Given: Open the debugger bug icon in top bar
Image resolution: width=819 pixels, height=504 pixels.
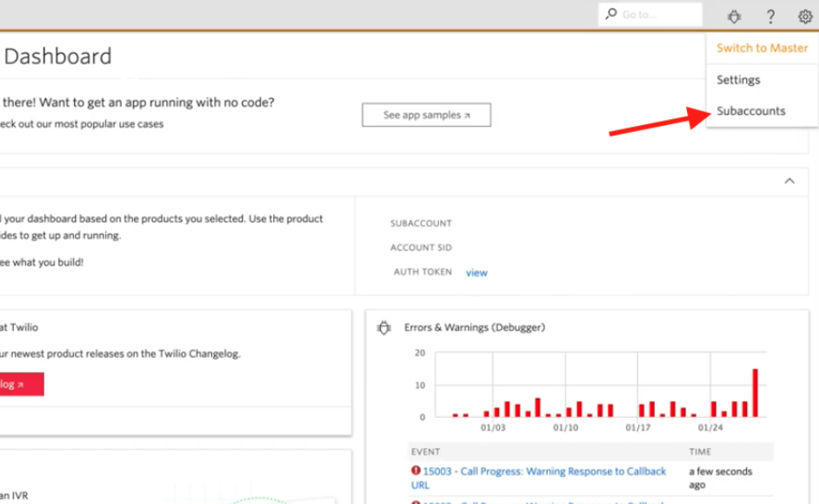Looking at the screenshot, I should click(x=734, y=17).
